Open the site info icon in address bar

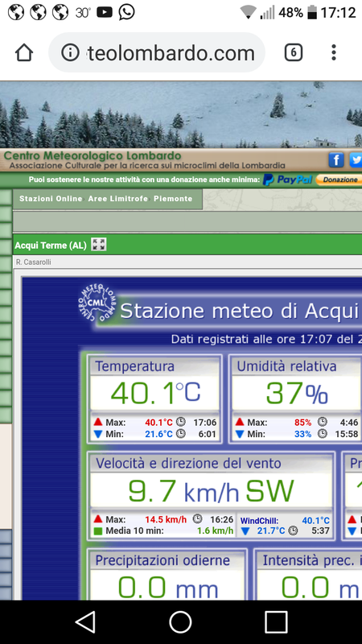70,53
